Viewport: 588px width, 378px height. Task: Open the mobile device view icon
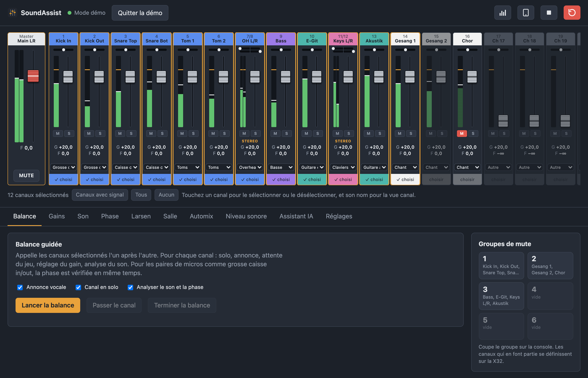click(526, 13)
